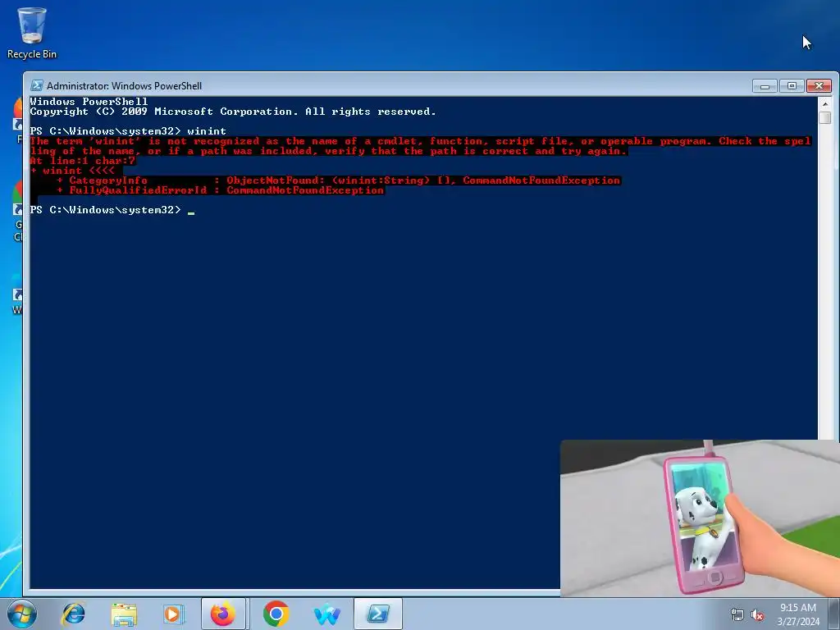
Task: Open the blue W app on taskbar
Action: tap(326, 614)
